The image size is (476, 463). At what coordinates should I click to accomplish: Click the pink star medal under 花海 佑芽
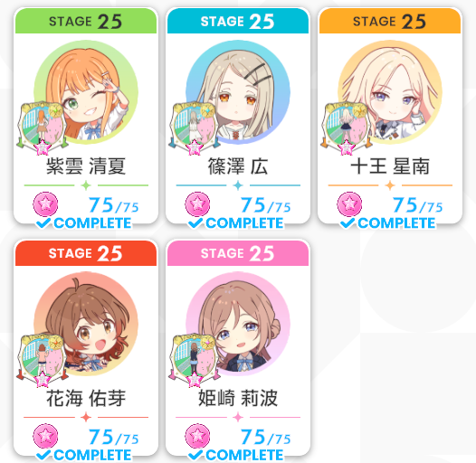point(45,436)
